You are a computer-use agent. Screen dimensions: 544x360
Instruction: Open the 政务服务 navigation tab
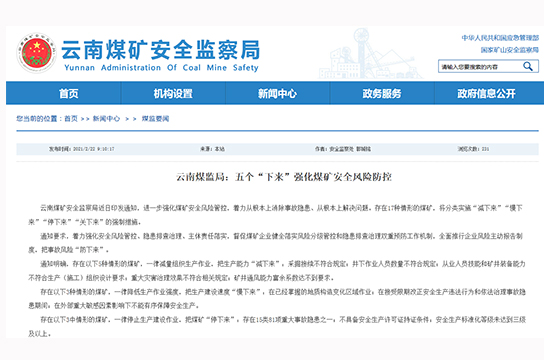click(382, 93)
